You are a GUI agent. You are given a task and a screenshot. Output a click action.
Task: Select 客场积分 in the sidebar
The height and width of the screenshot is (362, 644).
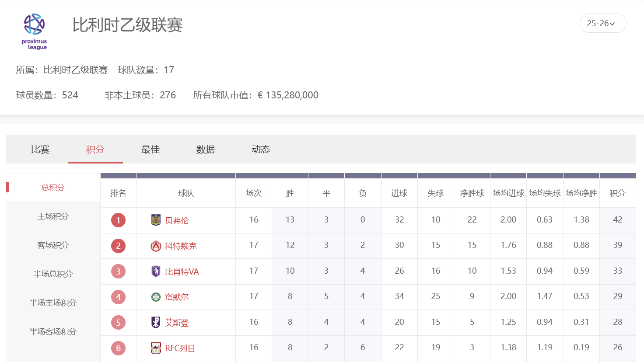click(x=53, y=245)
